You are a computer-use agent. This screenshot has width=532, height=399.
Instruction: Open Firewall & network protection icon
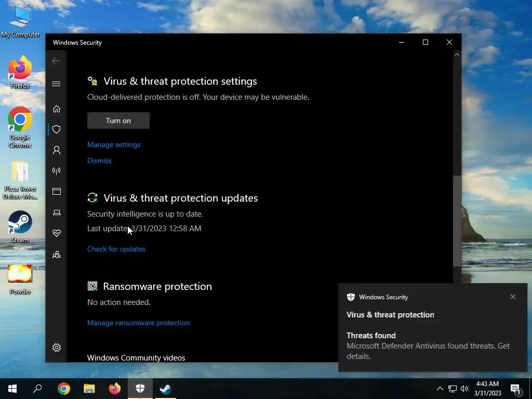56,170
